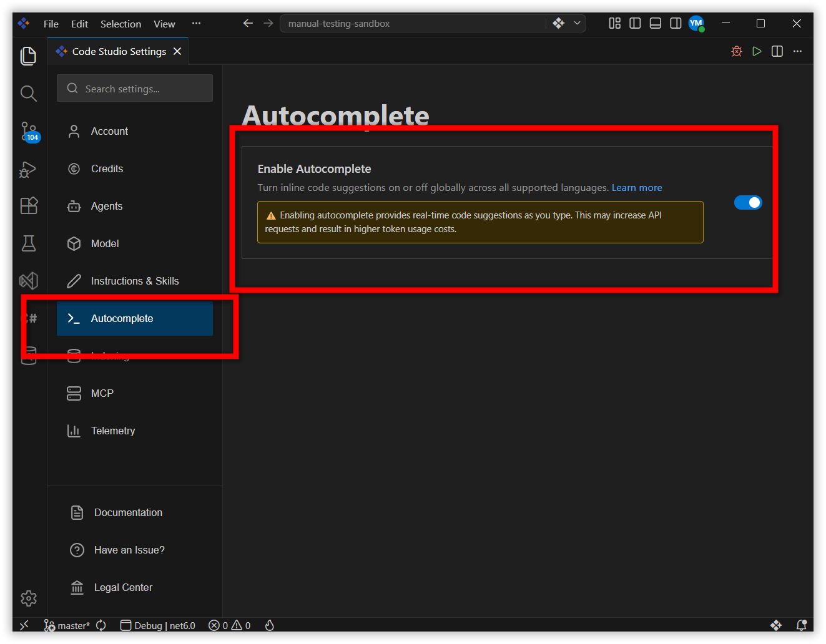Click the red debug bug icon in editor toolbar

[737, 51]
